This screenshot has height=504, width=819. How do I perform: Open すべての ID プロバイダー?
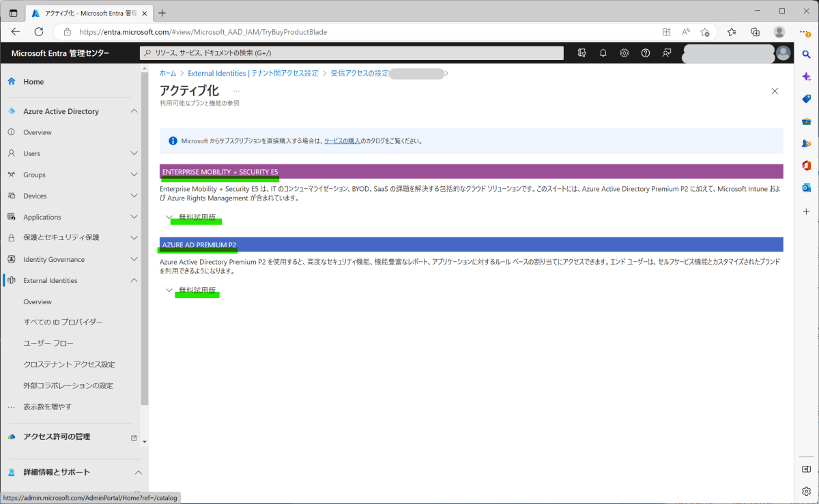tap(63, 322)
